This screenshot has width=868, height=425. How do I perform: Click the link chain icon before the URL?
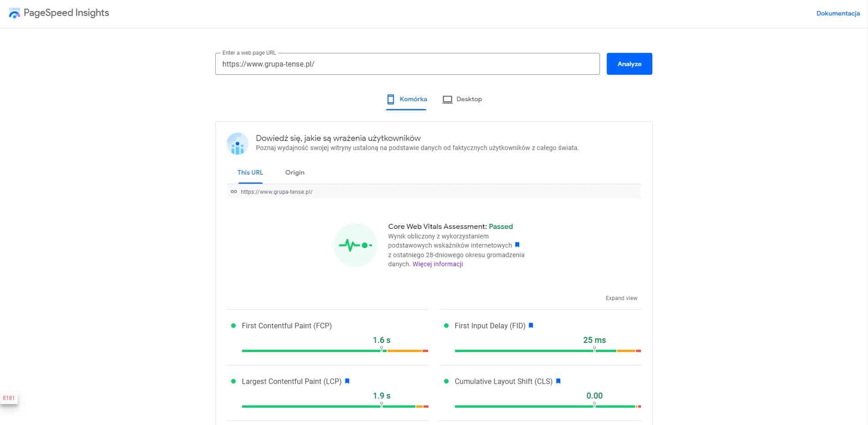[x=234, y=192]
